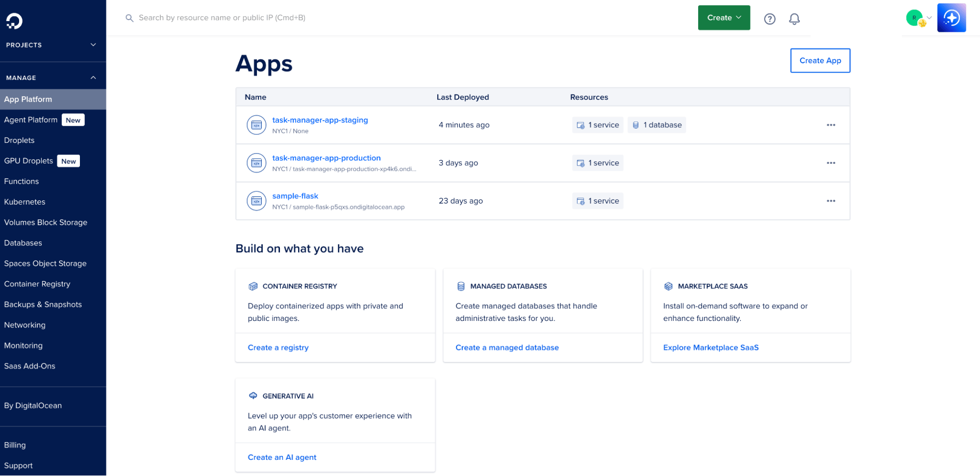The image size is (980, 476).
Task: Click the user avatar icon
Action: tap(914, 18)
